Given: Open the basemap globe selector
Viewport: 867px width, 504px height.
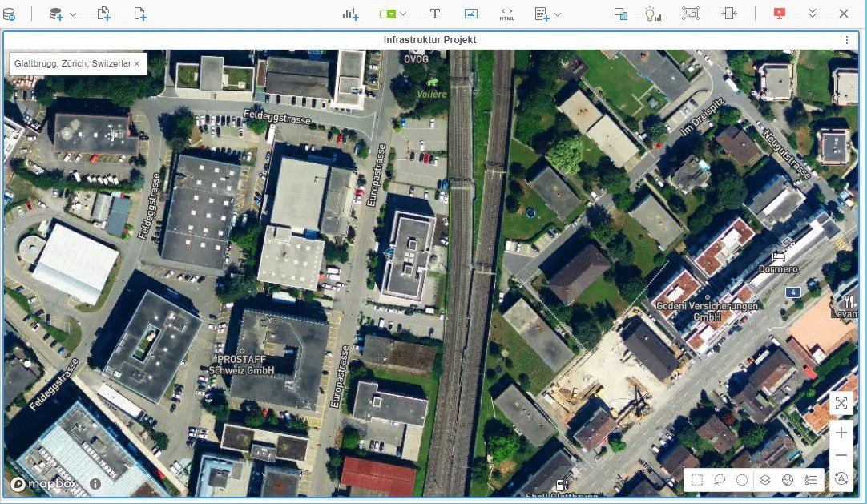Looking at the screenshot, I should coord(786,479).
